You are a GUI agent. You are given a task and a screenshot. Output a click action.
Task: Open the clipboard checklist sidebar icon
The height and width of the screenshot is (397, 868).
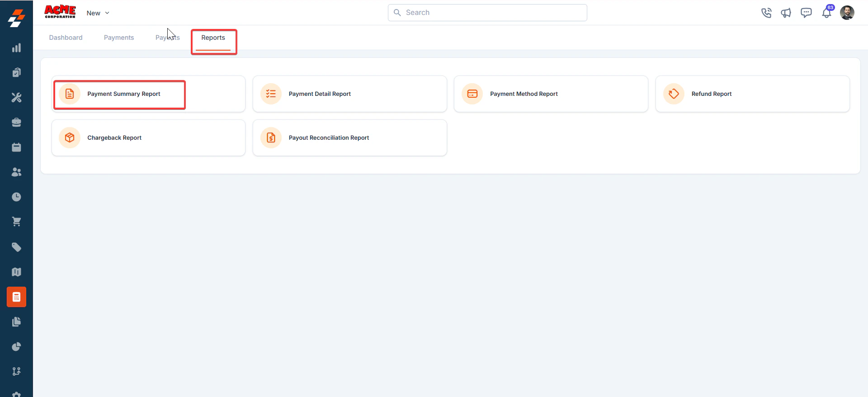coord(16,72)
